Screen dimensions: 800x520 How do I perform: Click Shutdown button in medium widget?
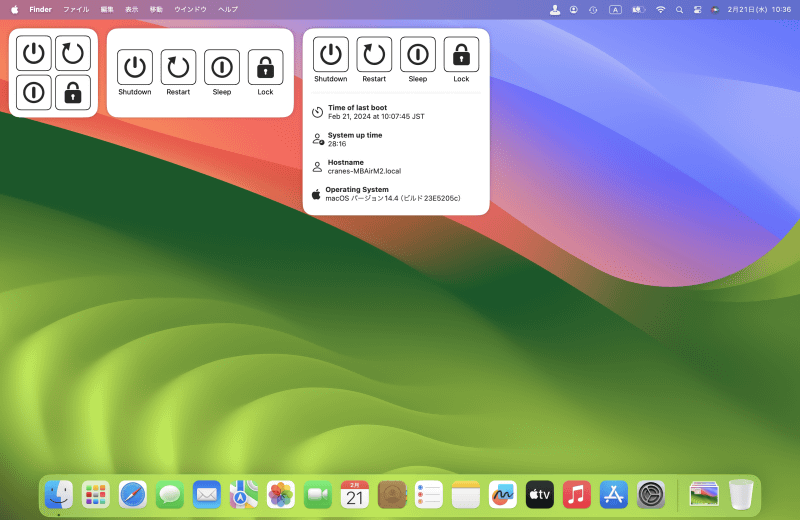click(x=135, y=67)
